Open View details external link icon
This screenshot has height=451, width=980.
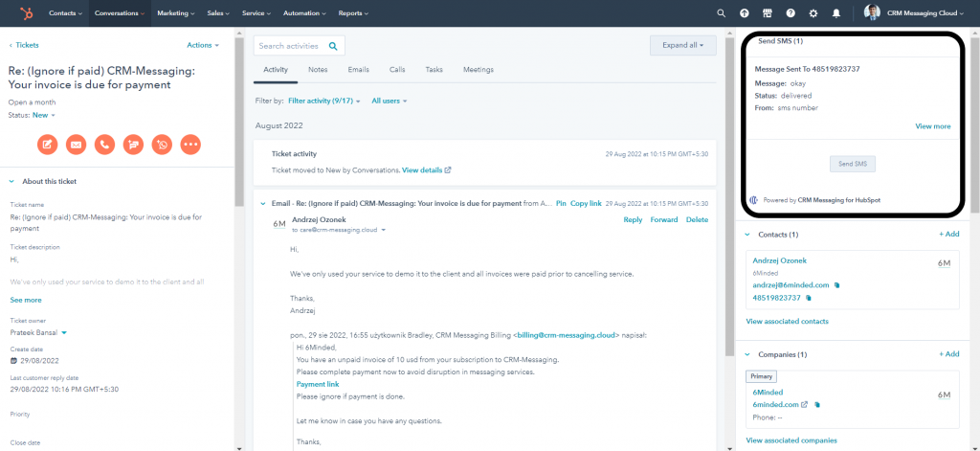pos(448,170)
